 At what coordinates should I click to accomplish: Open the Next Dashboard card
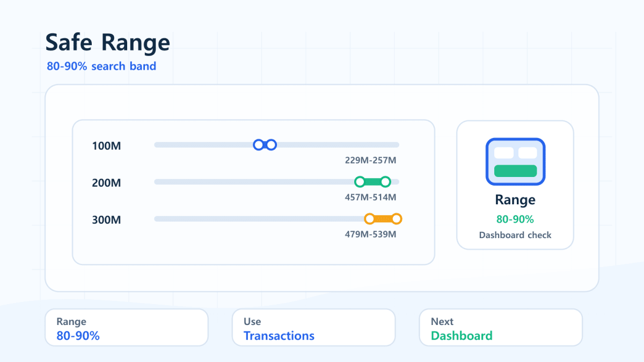click(x=501, y=328)
